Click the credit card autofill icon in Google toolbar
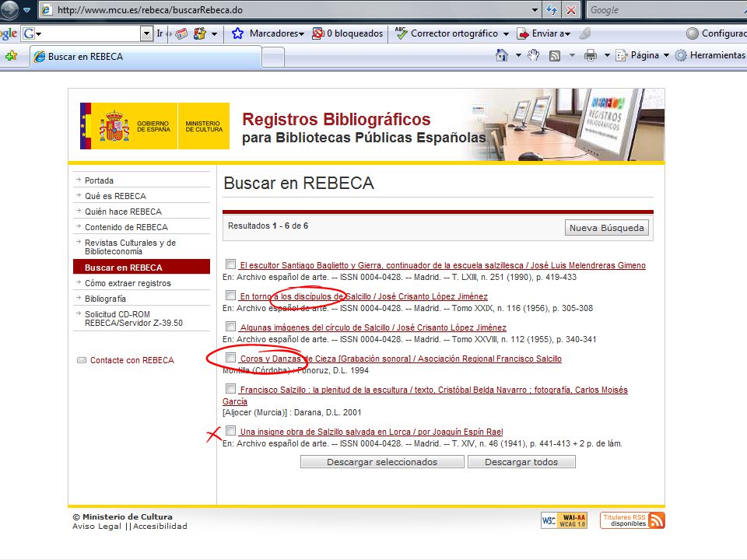 coord(181,33)
